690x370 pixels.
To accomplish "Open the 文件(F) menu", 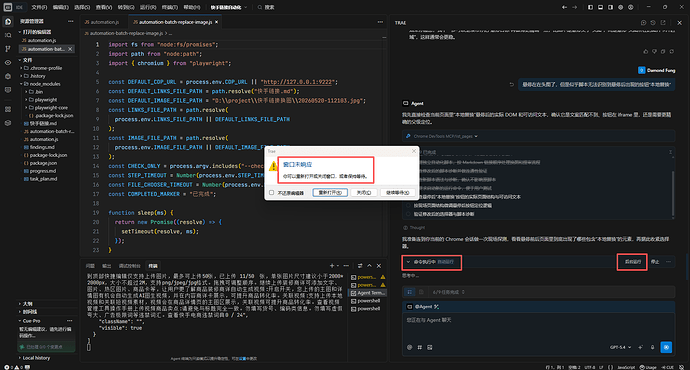I will pos(39,7).
